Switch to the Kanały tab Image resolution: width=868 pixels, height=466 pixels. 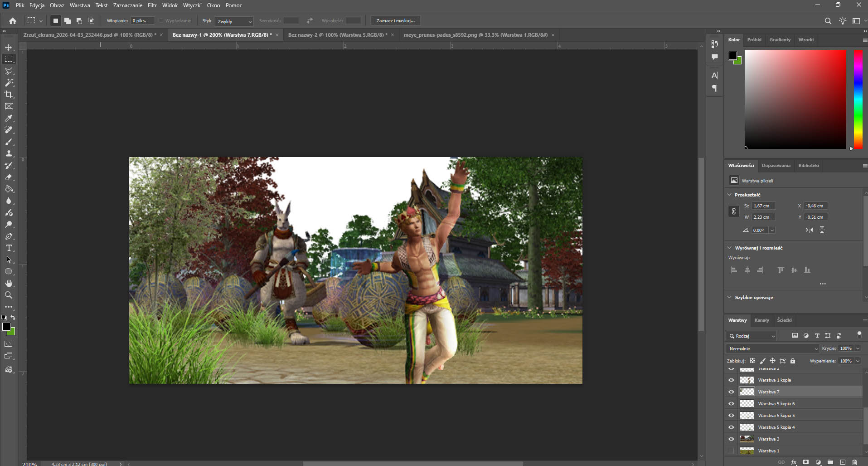click(x=761, y=320)
